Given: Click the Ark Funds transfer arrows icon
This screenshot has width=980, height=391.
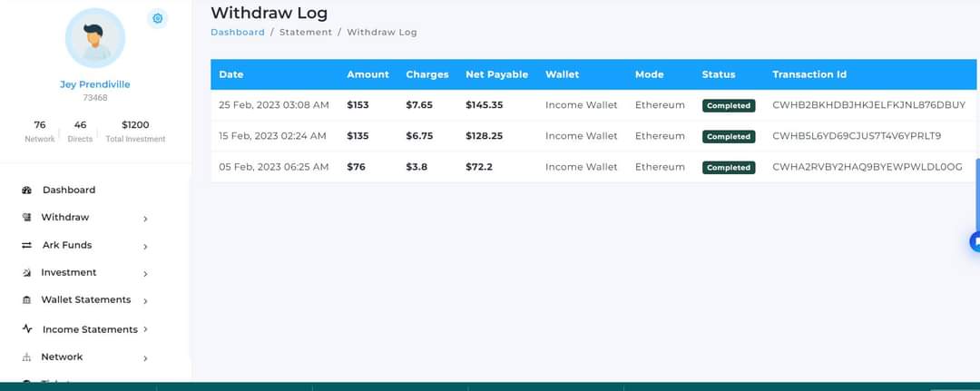Looking at the screenshot, I should 26,246.
